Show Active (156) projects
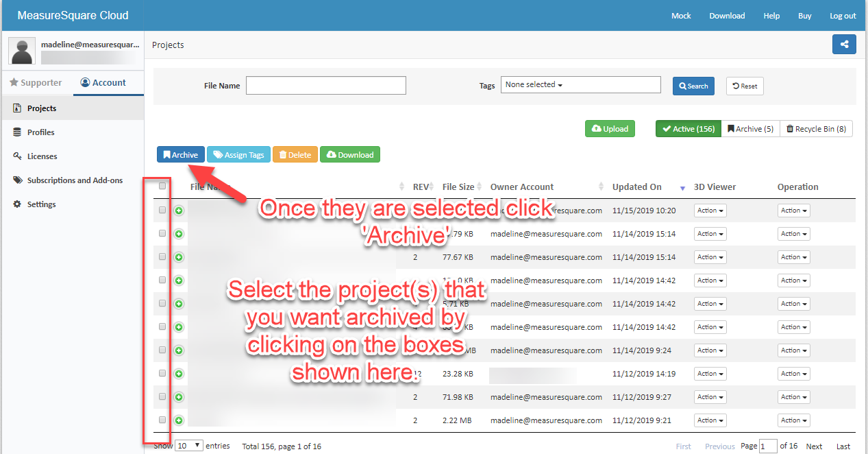 tap(688, 129)
